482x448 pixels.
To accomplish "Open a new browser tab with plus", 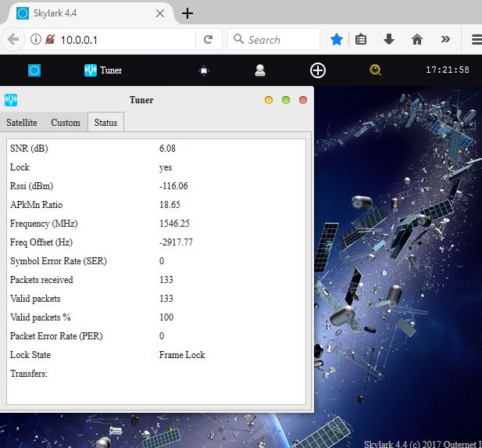I will coord(187,13).
